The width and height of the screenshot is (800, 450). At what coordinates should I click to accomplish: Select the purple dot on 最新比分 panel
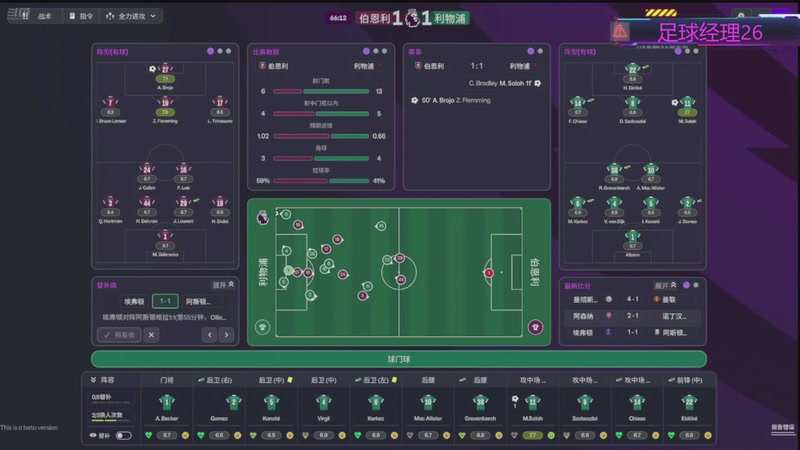[686, 285]
